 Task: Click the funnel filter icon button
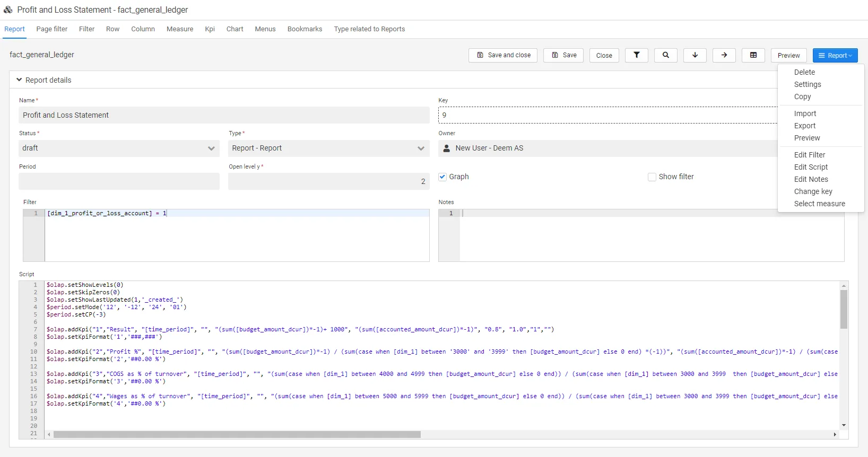(x=636, y=55)
